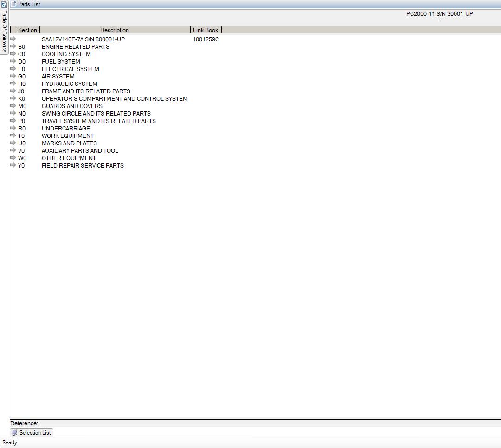Click the Parts List document icon

(x=13, y=4)
